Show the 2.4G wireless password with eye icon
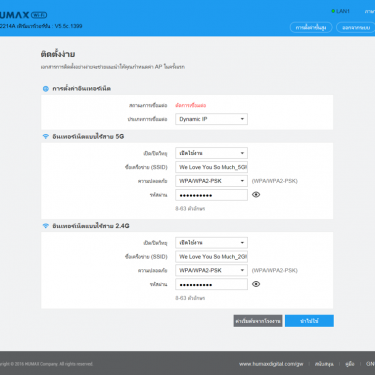The width and height of the screenshot is (375, 375). (x=256, y=284)
